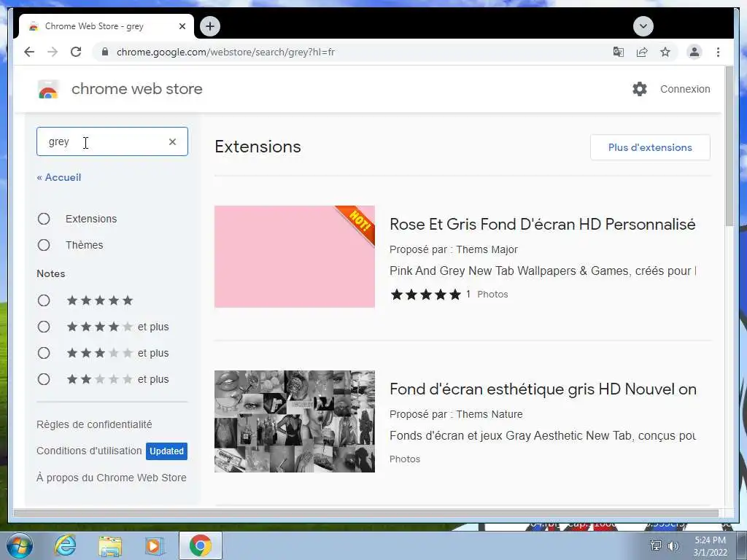Click the volume speaker tray icon
Screen dimensions: 747x560
(x=673, y=546)
